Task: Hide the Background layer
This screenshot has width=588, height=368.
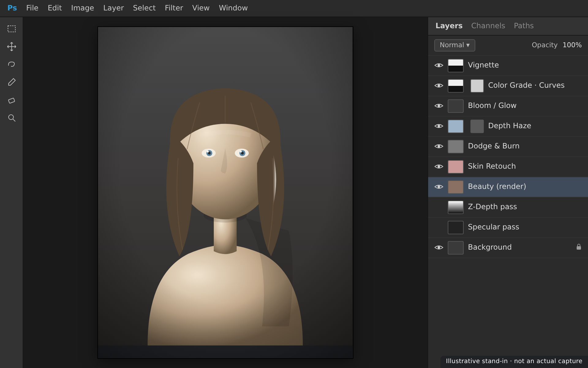Action: (439, 247)
